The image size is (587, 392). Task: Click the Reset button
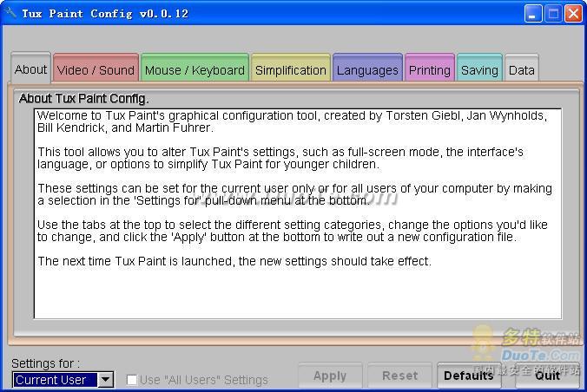point(399,376)
